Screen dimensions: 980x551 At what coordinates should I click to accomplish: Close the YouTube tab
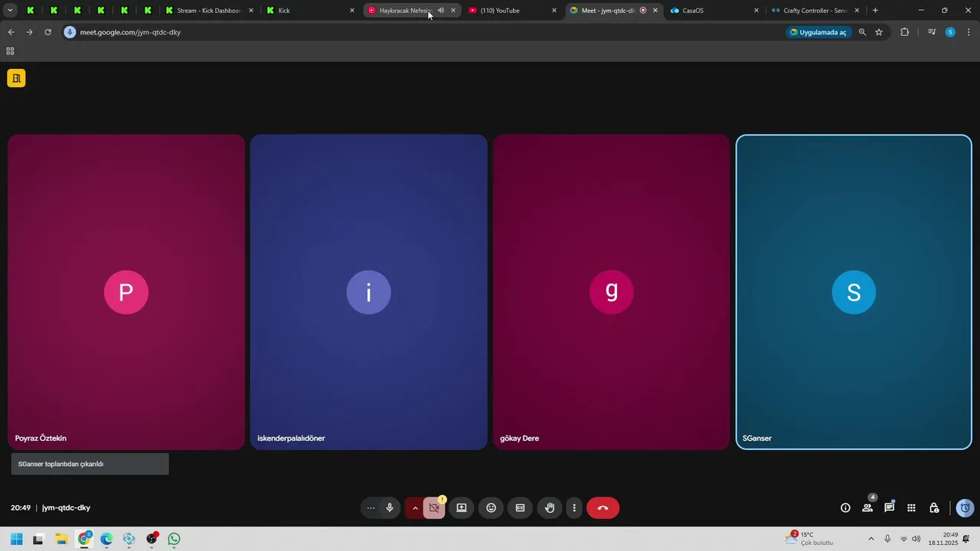554,11
